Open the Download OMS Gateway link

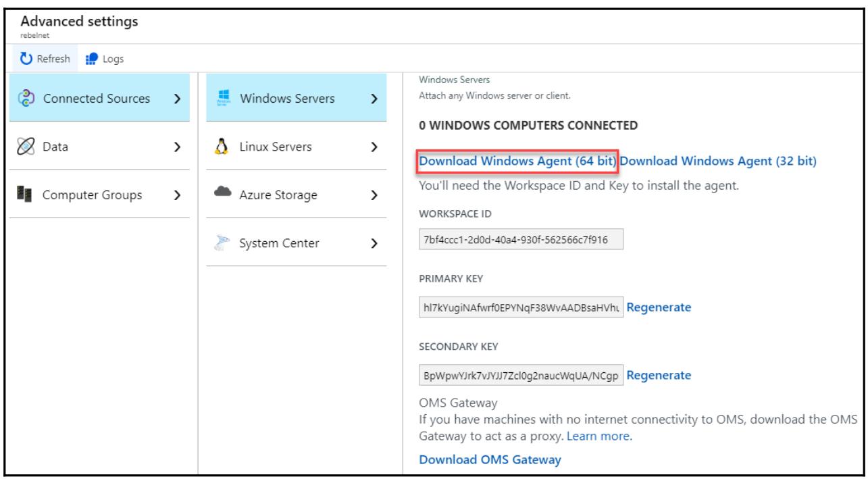490,460
